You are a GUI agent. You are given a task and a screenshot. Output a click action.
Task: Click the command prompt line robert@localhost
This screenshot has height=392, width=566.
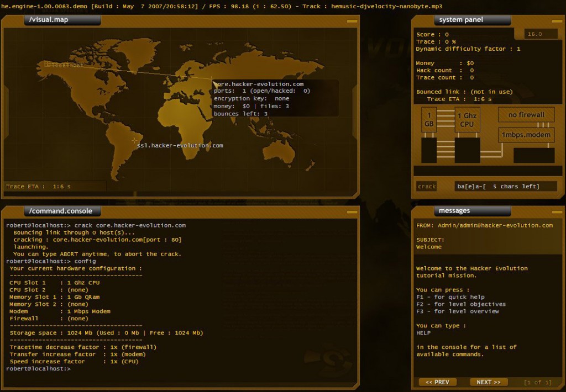(x=39, y=368)
